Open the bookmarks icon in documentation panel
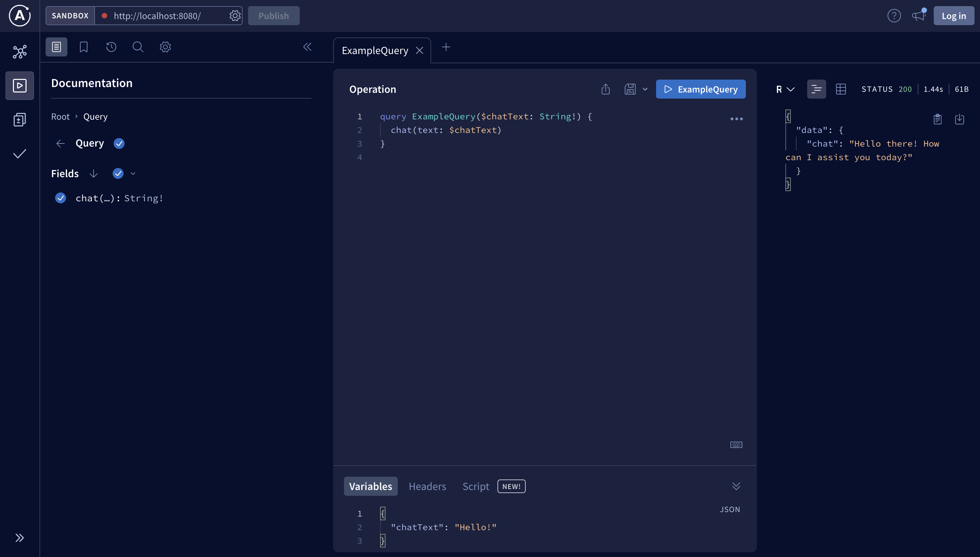Image resolution: width=980 pixels, height=557 pixels. tap(83, 47)
